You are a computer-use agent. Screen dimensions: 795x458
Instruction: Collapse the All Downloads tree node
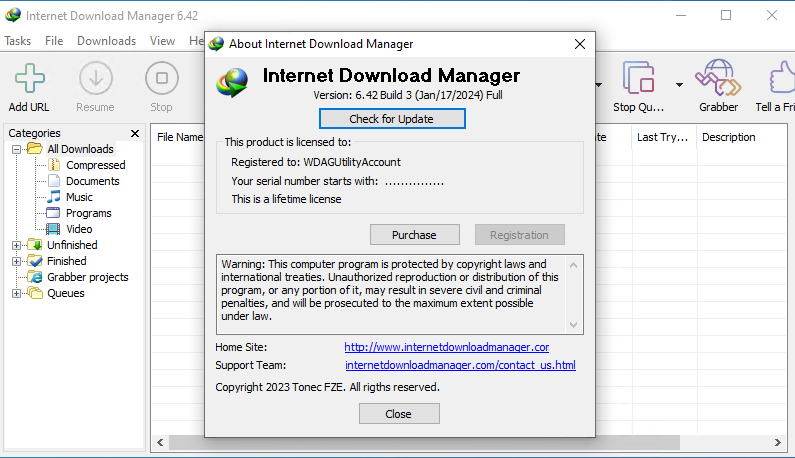pos(16,149)
